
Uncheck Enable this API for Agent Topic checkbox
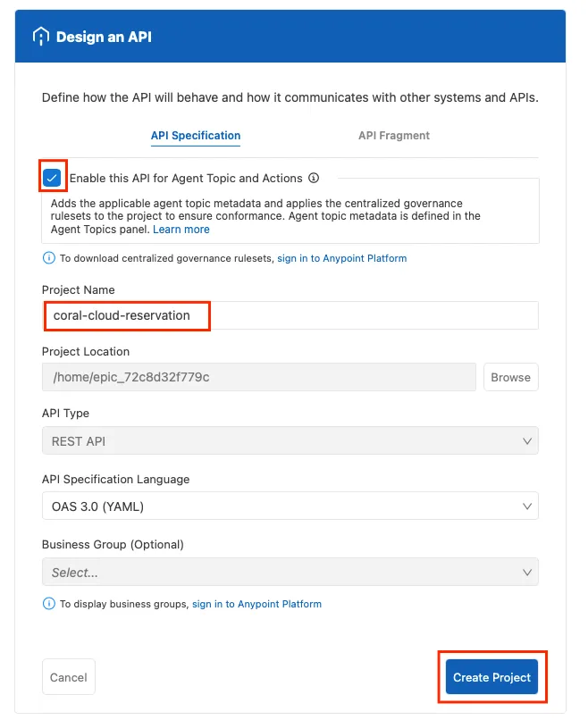(x=53, y=177)
